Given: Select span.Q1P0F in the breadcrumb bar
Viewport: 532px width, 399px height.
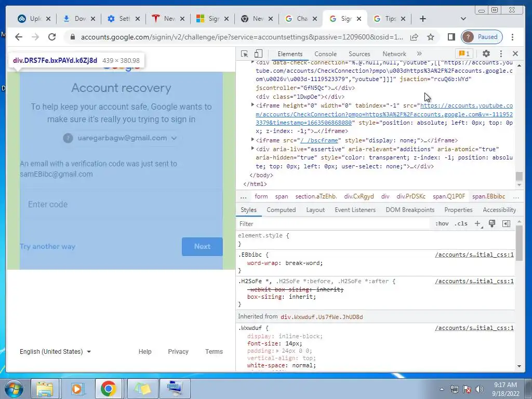Looking at the screenshot, I should [448, 196].
